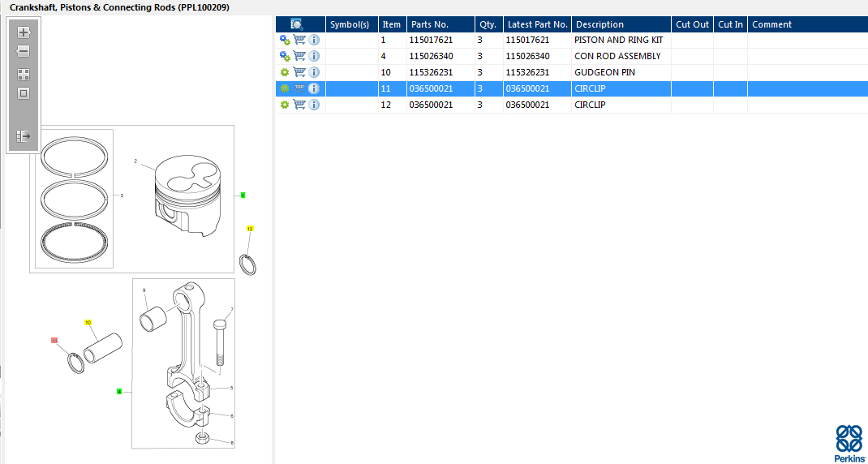
Task: Add item 12 CIRCLIP to cart
Action: 299,105
